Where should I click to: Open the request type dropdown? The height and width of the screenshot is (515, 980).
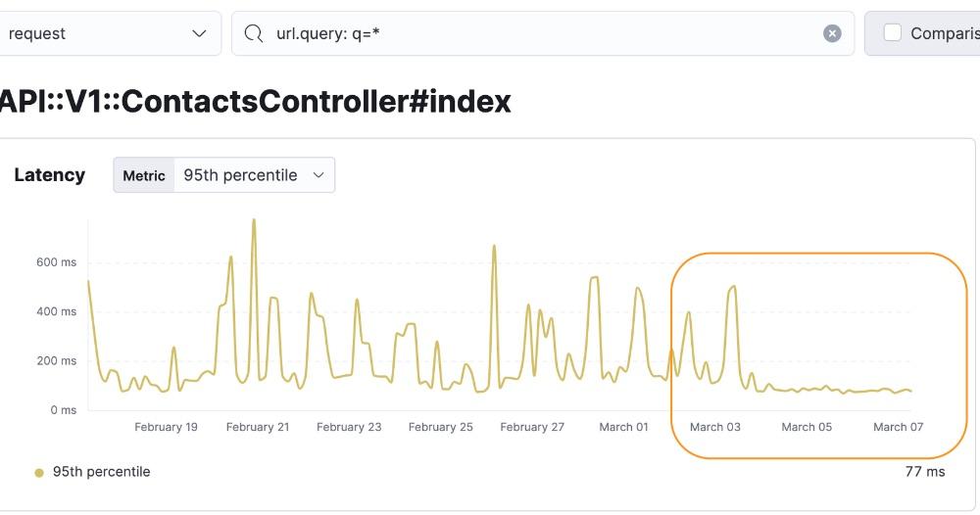tap(108, 33)
